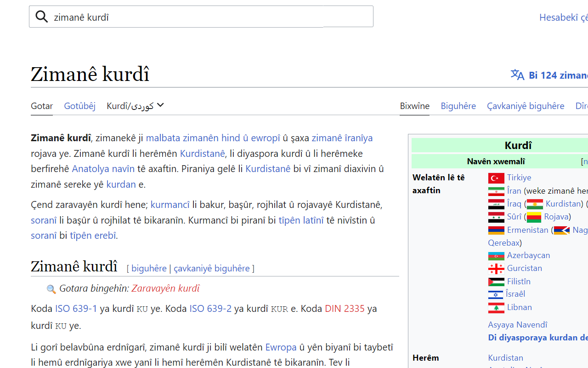Screen dimensions: 588x368
Task: Click the Iran flag icon
Action: [x=496, y=191]
